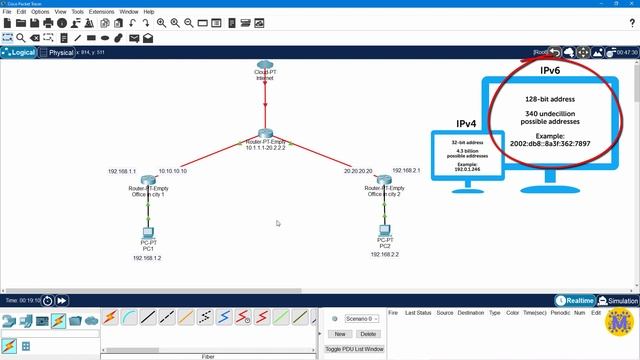This screenshot has height=360, width=640.
Task: Open the Extensions menu
Action: (x=102, y=12)
